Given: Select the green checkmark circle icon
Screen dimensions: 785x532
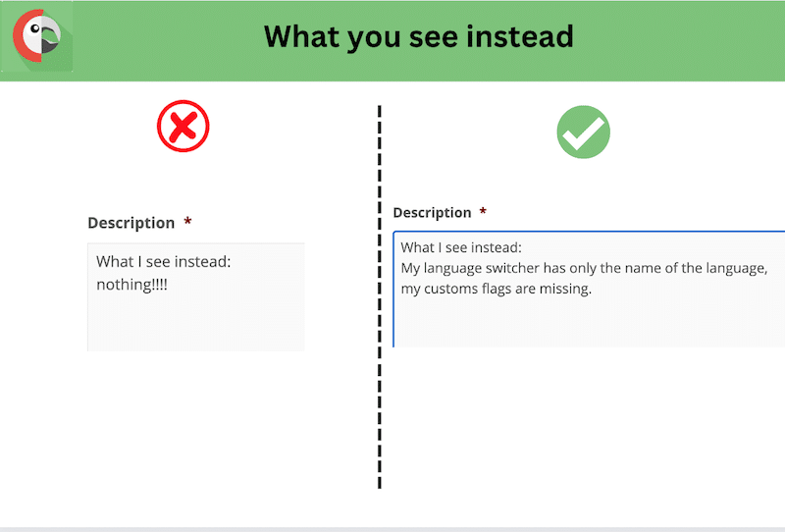Looking at the screenshot, I should pos(583,132).
